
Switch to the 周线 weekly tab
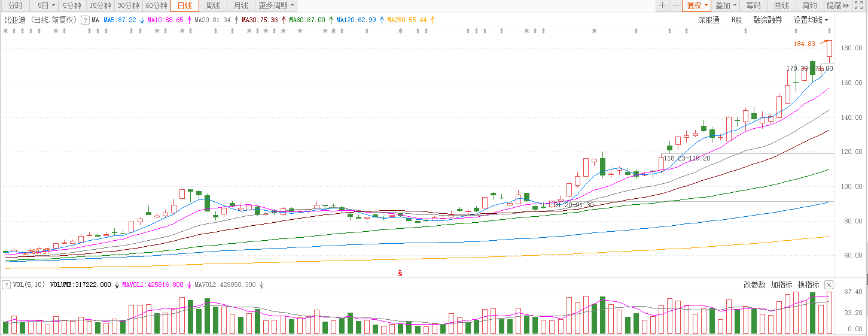click(x=213, y=5)
